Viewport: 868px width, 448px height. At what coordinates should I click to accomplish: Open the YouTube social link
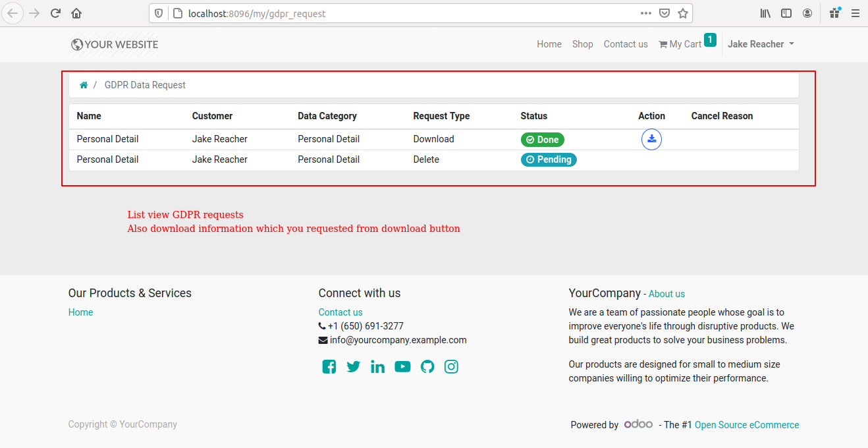tap(402, 367)
